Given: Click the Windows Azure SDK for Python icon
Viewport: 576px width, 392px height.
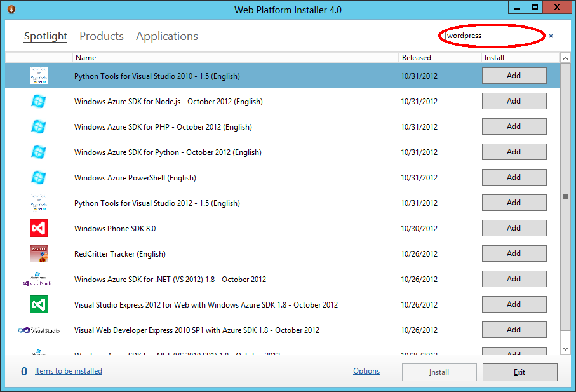Looking at the screenshot, I should click(x=39, y=152).
